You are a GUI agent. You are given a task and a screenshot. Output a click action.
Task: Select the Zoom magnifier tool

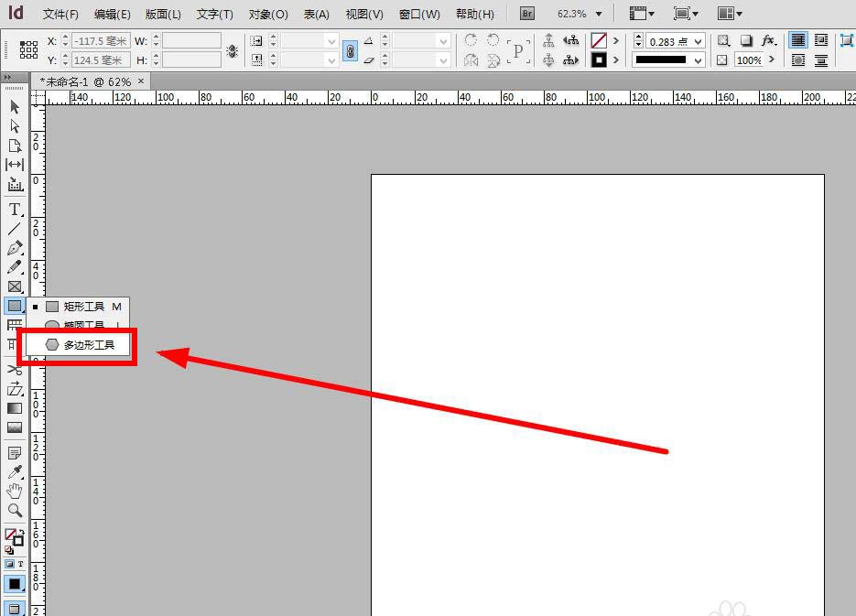click(15, 511)
